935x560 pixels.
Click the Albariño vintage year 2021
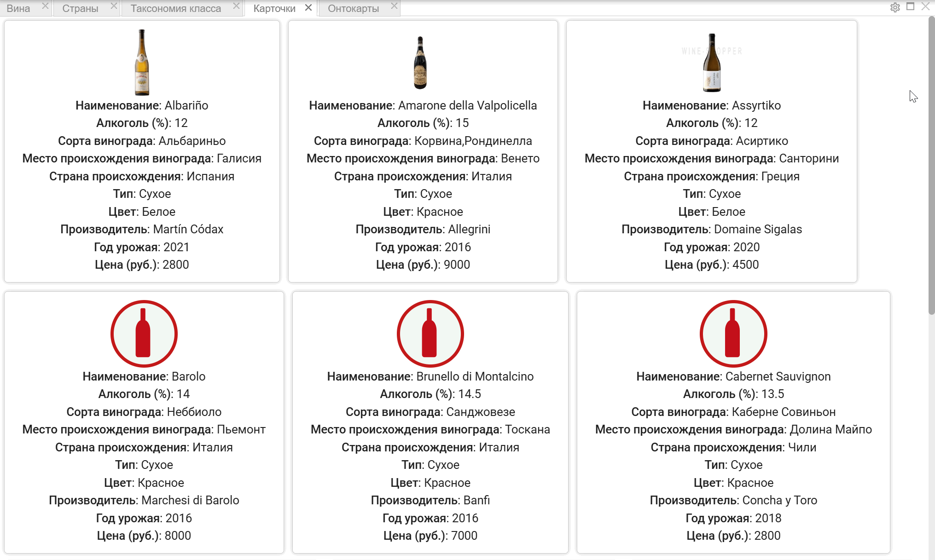[x=176, y=247]
